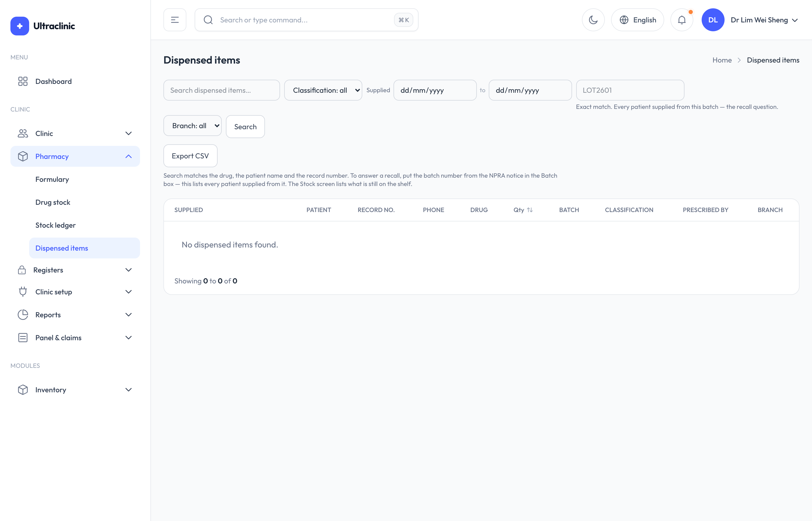The image size is (812, 521).
Task: Click the globe icon of the language selector
Action: (x=624, y=20)
